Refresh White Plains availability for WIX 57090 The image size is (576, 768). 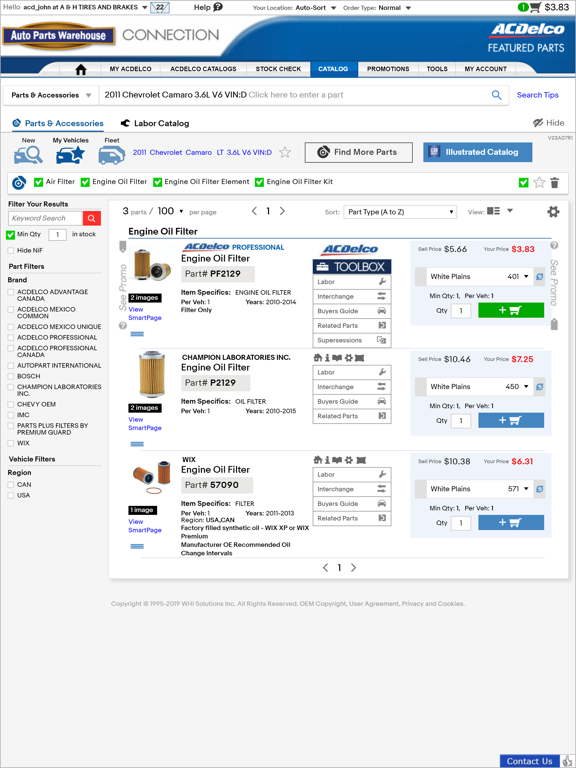point(539,489)
